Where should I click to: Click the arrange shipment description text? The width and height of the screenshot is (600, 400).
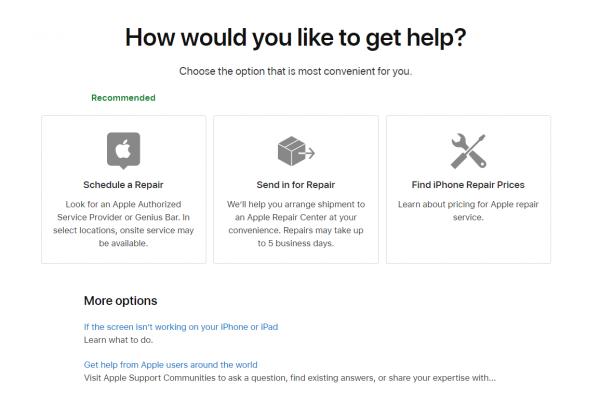coord(296,224)
